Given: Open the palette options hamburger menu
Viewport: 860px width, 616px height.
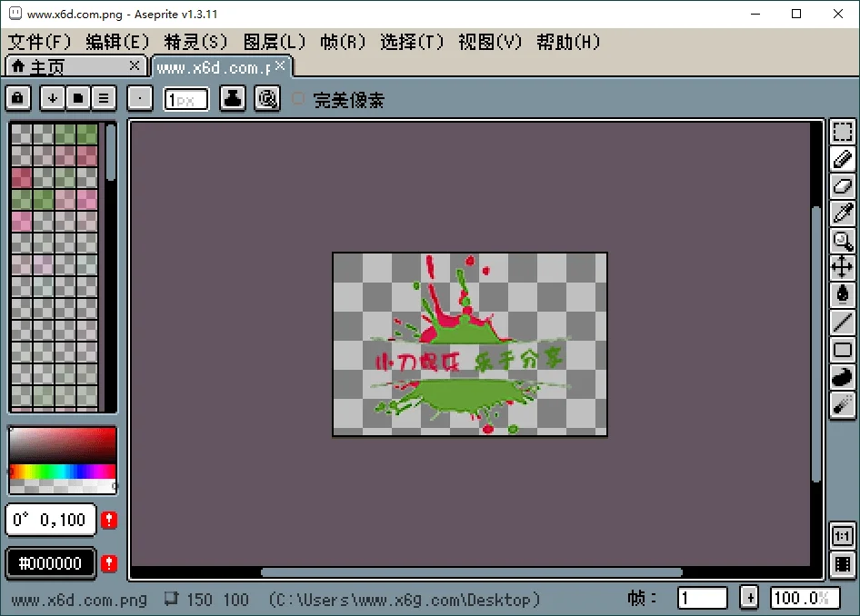Looking at the screenshot, I should pos(104,97).
